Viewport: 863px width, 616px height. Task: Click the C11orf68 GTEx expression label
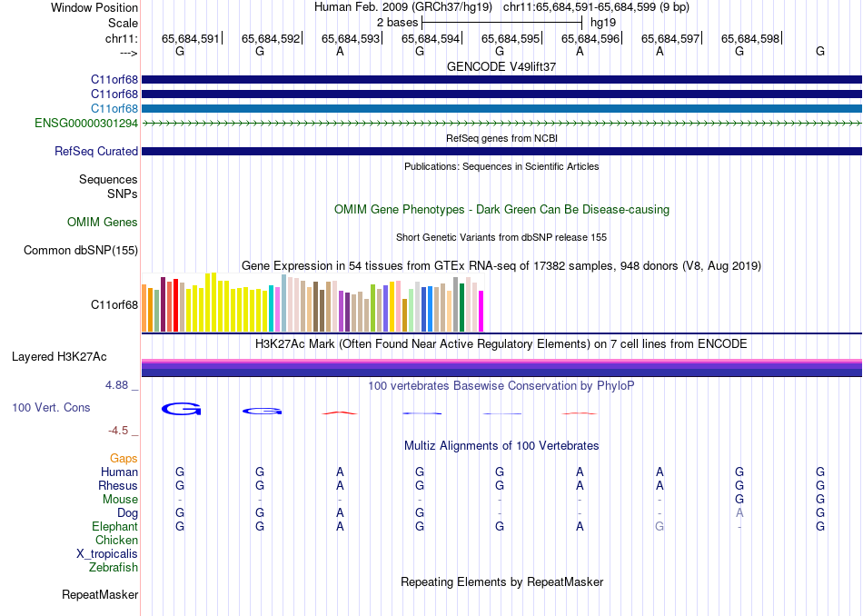tap(114, 305)
